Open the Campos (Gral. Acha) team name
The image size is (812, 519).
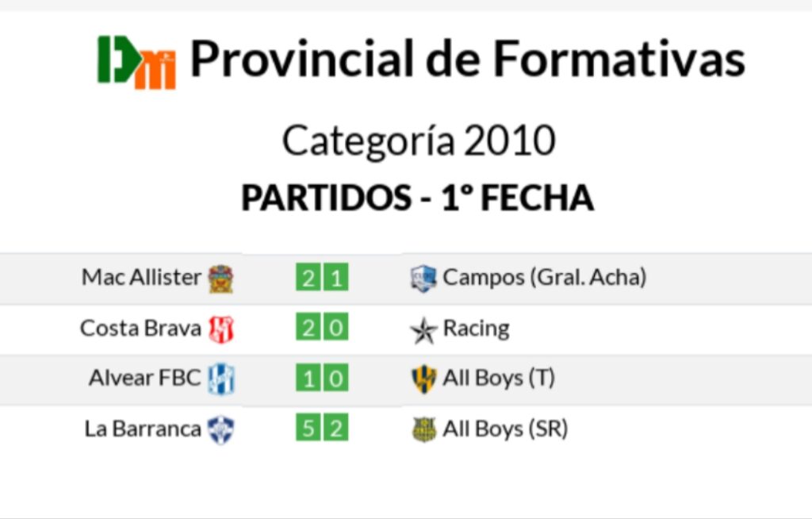pyautogui.click(x=545, y=278)
